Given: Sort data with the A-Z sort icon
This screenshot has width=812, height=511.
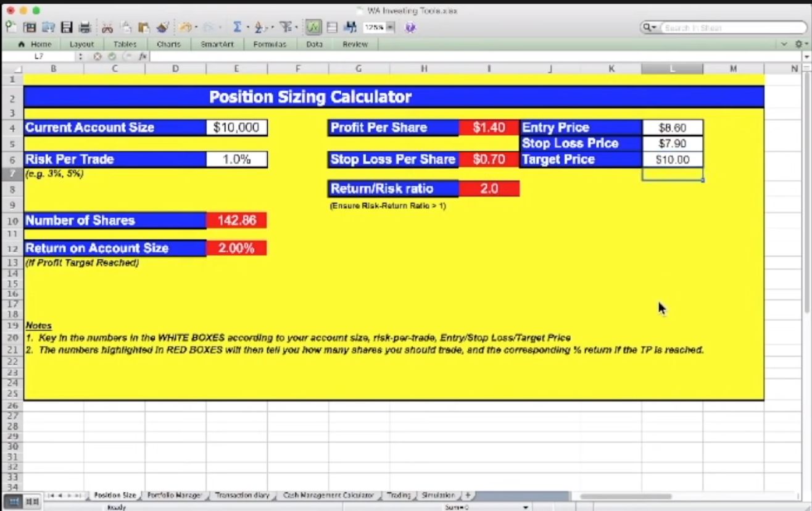Looking at the screenshot, I should 260,27.
